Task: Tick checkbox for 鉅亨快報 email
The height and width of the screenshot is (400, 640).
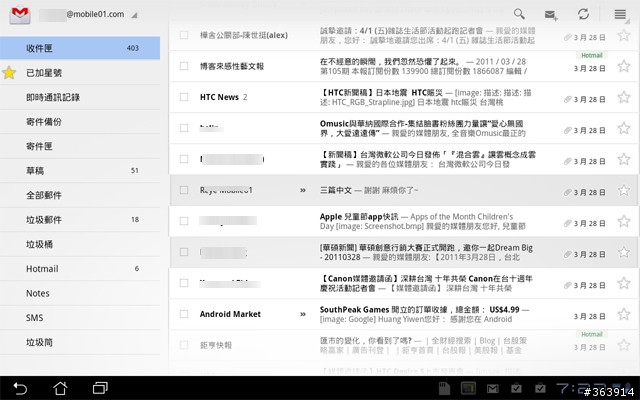Action: [x=184, y=345]
